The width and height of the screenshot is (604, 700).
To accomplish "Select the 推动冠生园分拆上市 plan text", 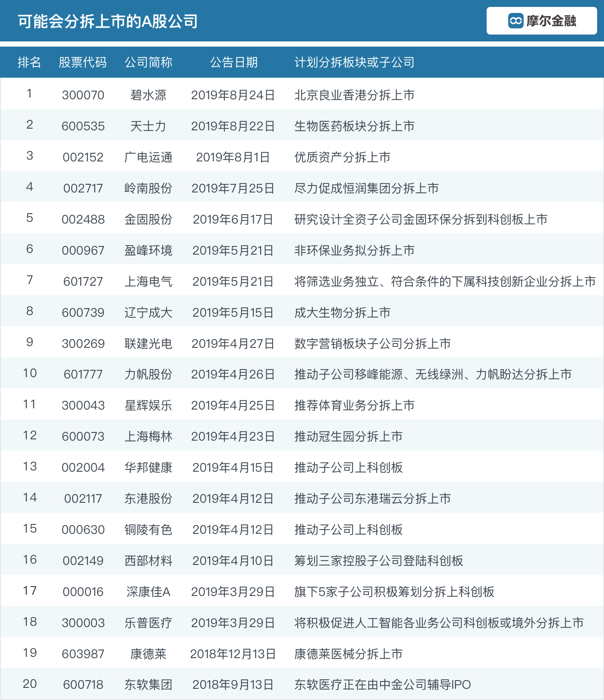I will [348, 436].
